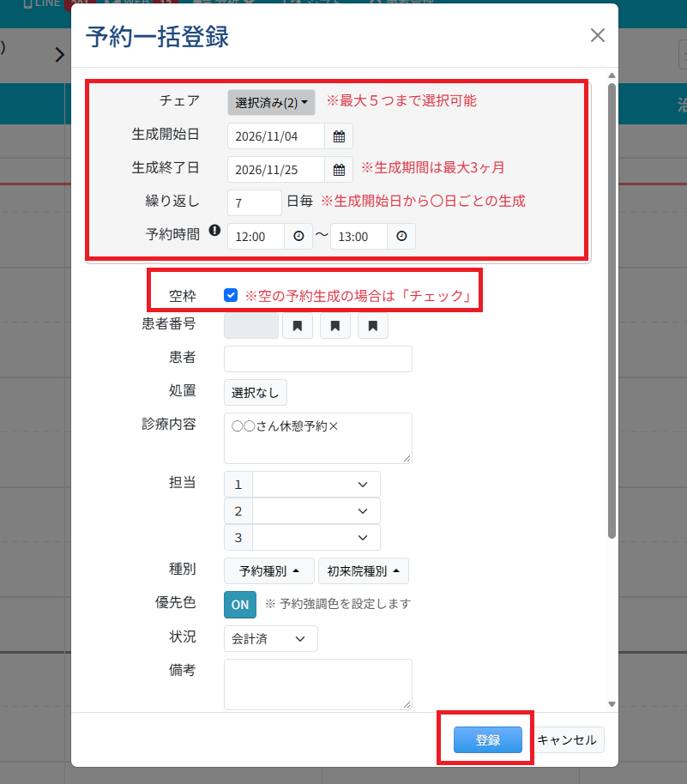This screenshot has width=687, height=784.
Task: Open calendar picker for 生成開始日
Action: (x=339, y=136)
